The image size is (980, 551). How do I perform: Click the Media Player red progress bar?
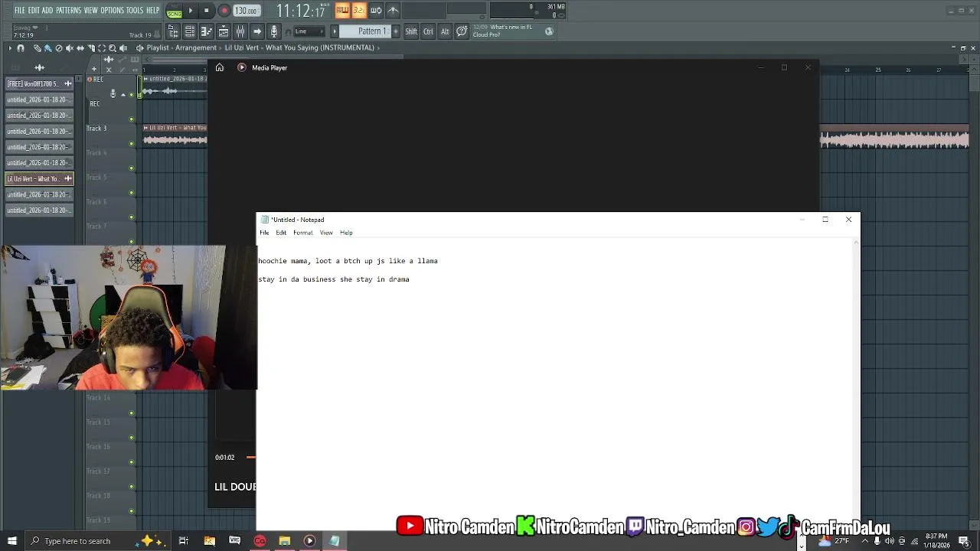pos(251,458)
